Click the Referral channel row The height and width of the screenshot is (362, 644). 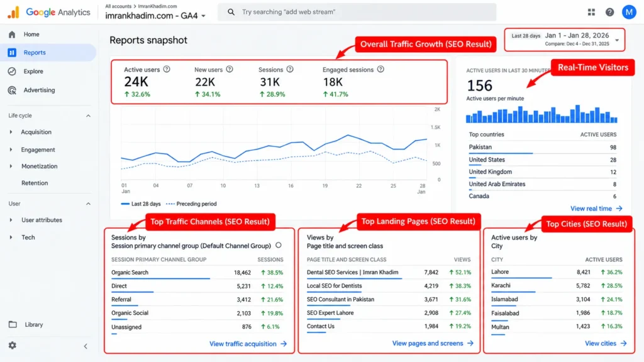pyautogui.click(x=197, y=300)
